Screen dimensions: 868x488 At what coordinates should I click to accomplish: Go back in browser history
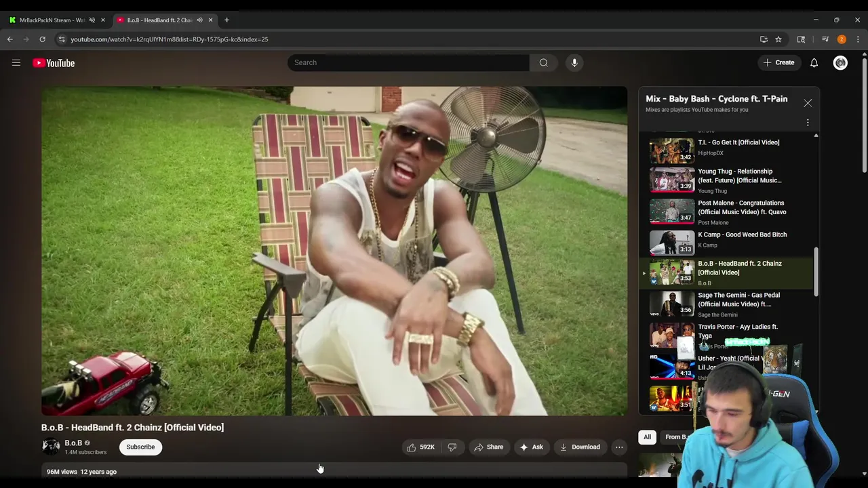coord(10,39)
